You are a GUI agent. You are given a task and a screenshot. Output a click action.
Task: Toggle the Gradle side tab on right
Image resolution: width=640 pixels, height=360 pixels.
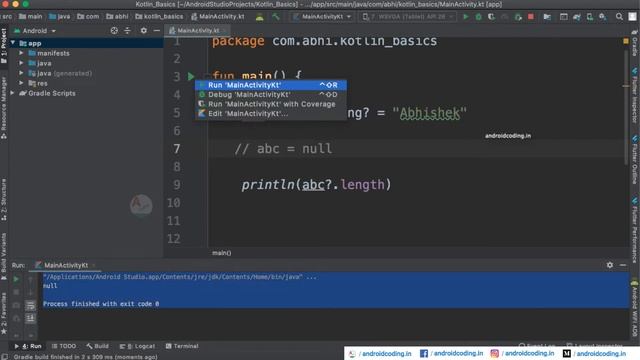[635, 44]
